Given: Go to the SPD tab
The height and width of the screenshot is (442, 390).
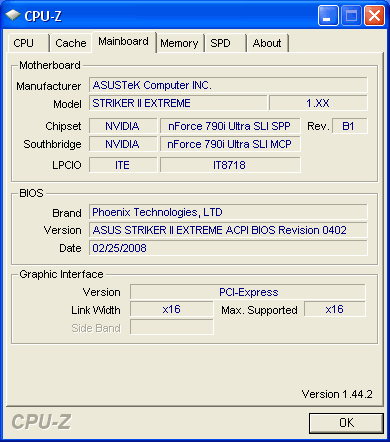Looking at the screenshot, I should pyautogui.click(x=226, y=43).
